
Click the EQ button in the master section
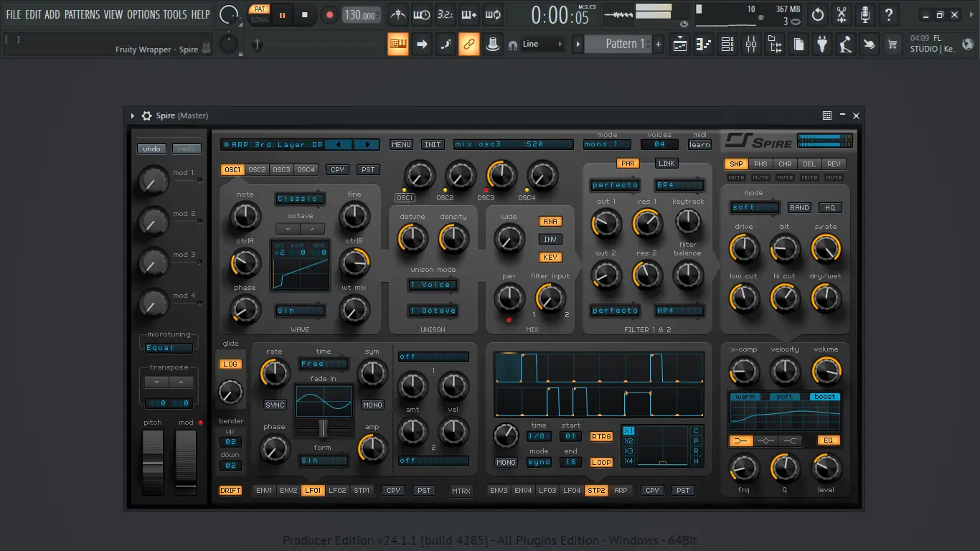click(829, 441)
